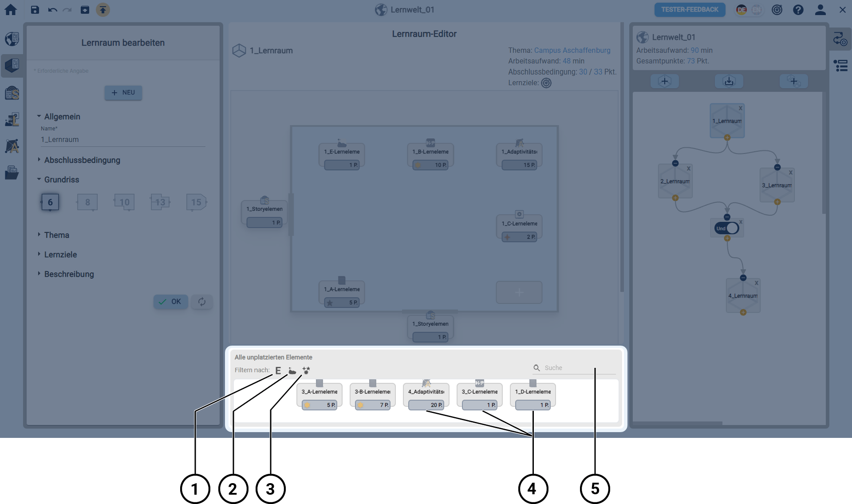The width and height of the screenshot is (852, 504).
Task: Remove the 3_Lernraum node with its x
Action: coord(790,172)
